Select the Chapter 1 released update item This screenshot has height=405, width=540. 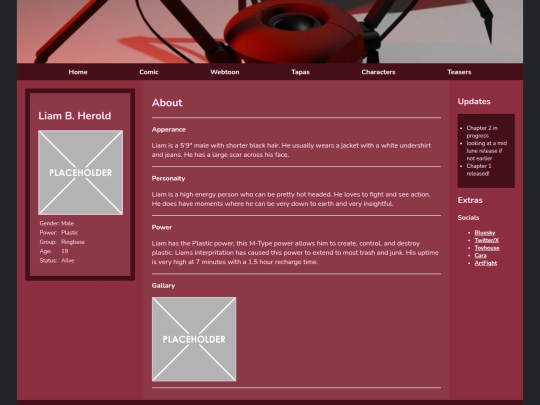click(x=479, y=170)
